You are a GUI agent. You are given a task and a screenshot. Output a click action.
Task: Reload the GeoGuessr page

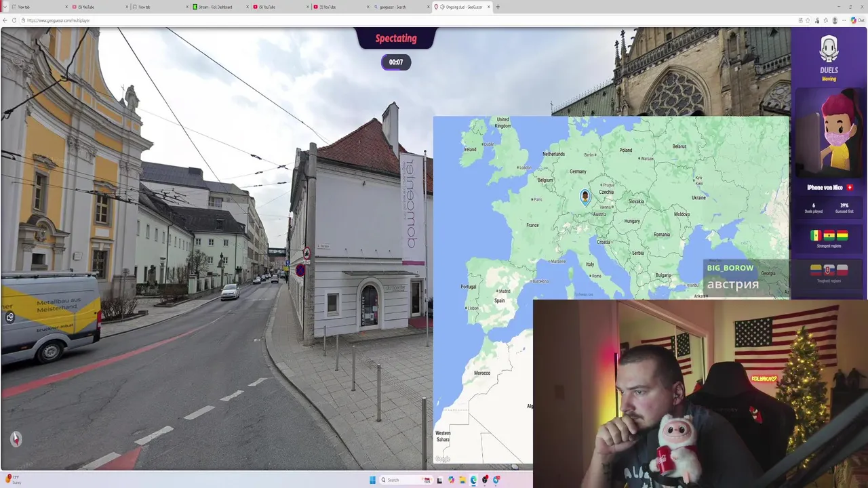(x=15, y=20)
